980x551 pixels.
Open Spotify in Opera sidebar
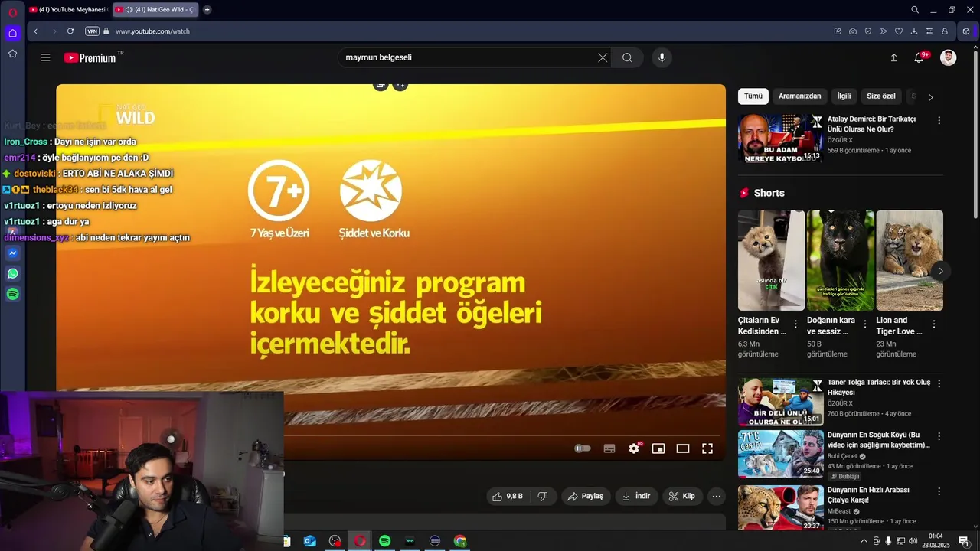[x=13, y=294]
